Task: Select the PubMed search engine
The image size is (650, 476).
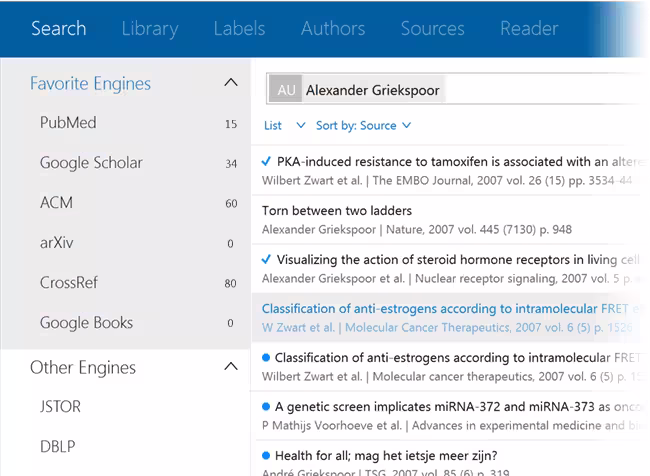Action: (x=68, y=123)
